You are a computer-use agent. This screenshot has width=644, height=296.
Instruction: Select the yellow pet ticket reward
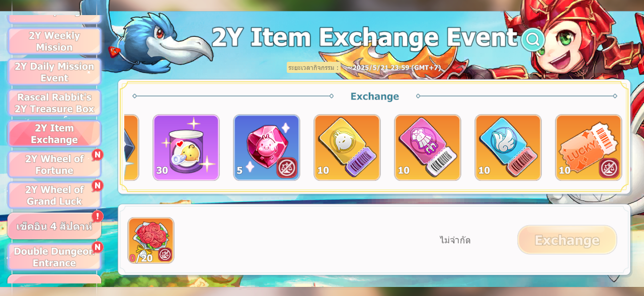tap(347, 148)
